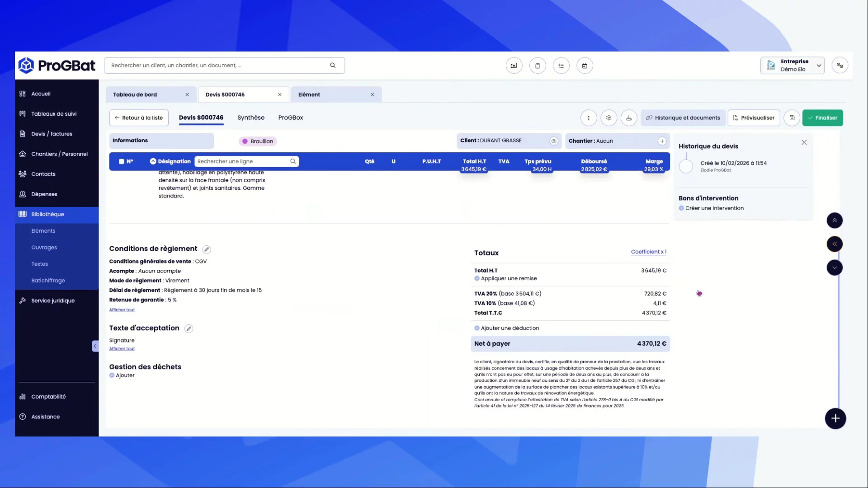Switch to the Synthèse tab
Viewport: 868px width, 488px height.
tap(250, 117)
